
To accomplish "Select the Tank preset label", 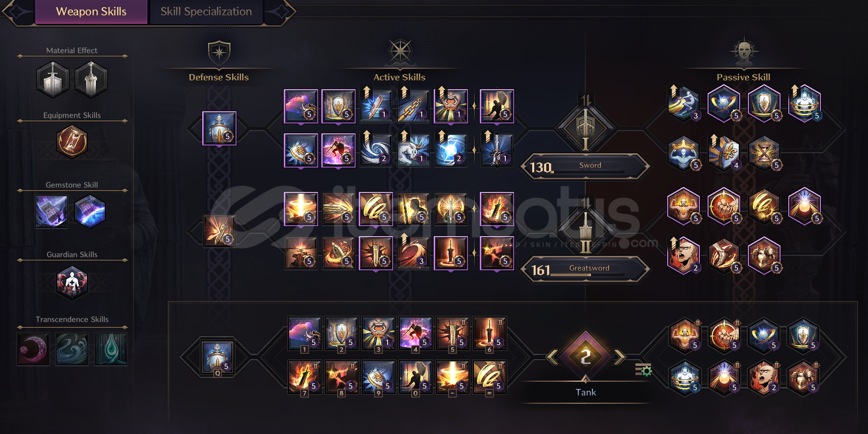I will 586,392.
